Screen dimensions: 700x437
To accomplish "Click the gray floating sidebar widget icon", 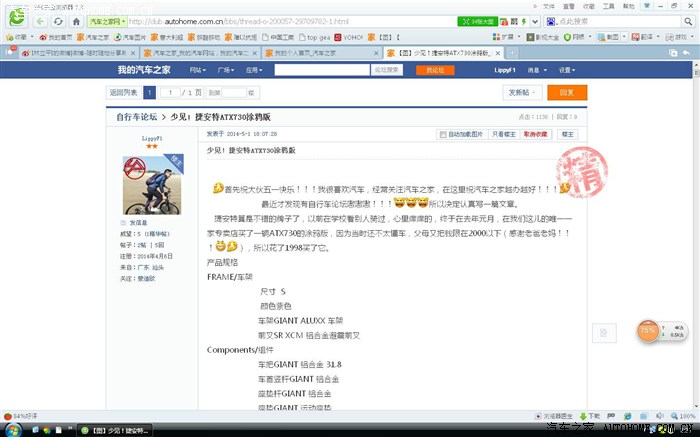I will click(x=601, y=333).
